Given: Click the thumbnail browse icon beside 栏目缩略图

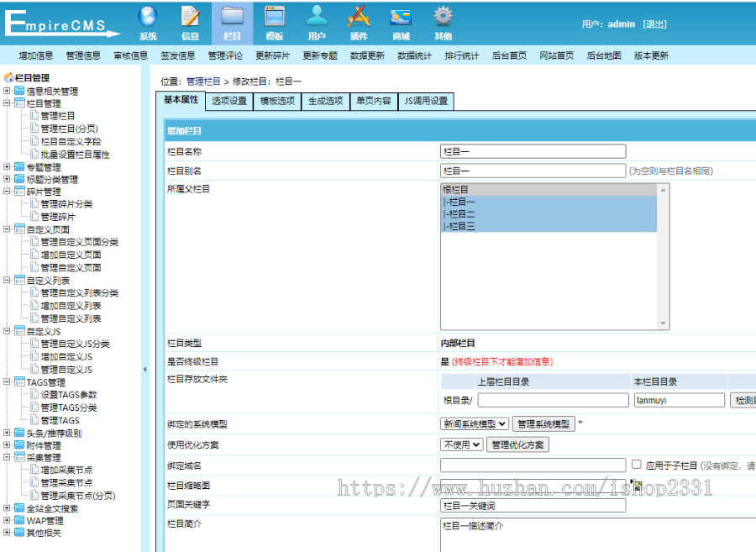Looking at the screenshot, I should pyautogui.click(x=636, y=485).
